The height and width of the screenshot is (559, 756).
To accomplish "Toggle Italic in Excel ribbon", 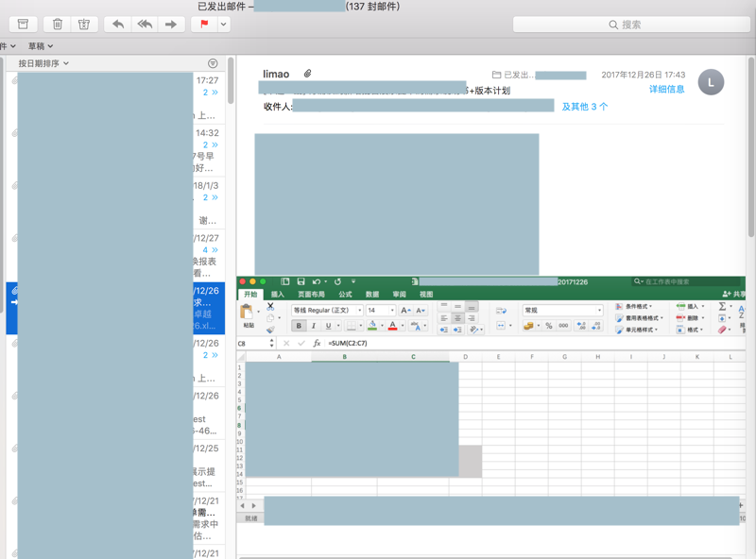I will coord(314,326).
